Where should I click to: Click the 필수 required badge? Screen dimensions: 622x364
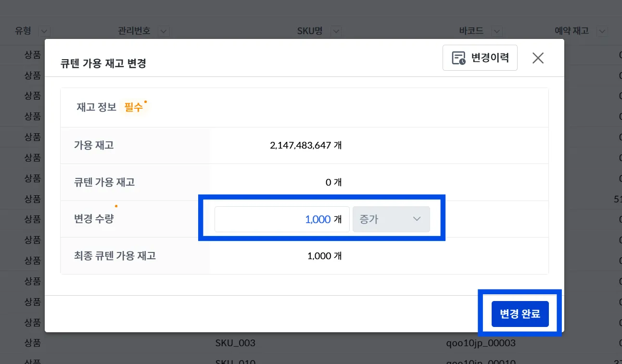[x=134, y=107]
